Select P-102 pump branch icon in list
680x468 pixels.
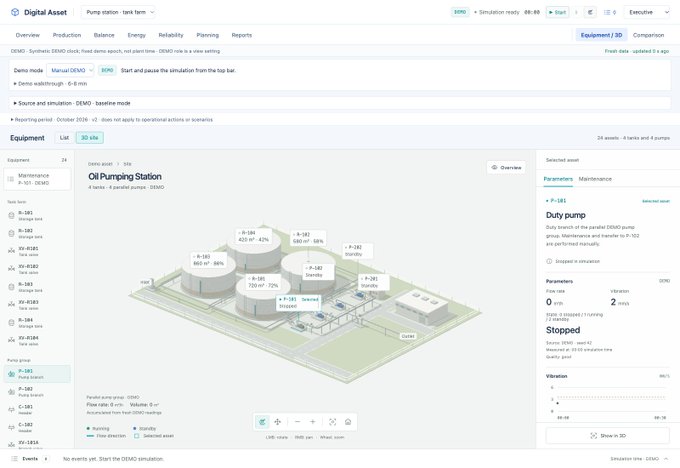coord(11,392)
